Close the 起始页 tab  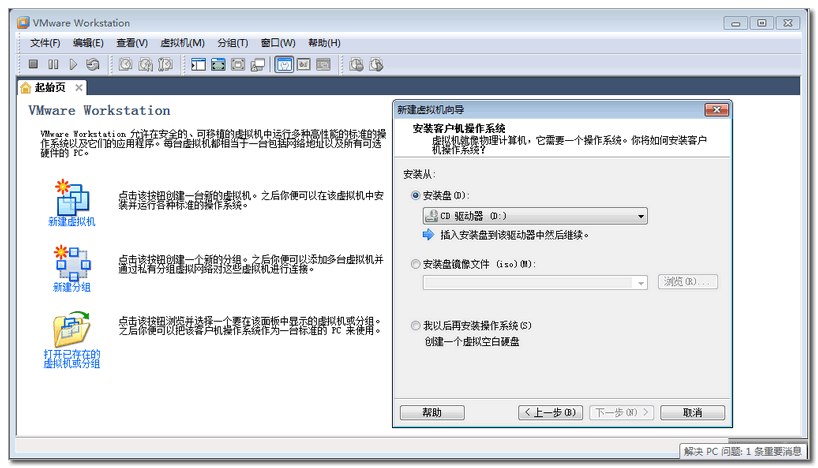[79, 88]
